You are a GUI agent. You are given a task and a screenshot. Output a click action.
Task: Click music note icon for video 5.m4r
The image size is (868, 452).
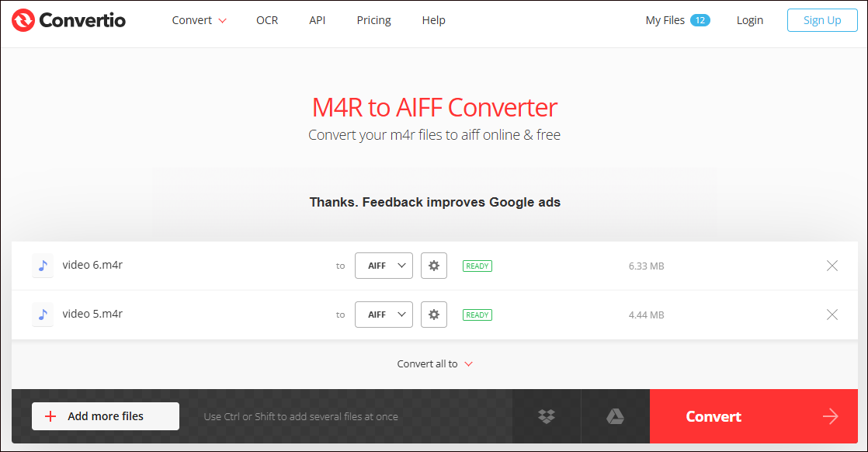[x=43, y=315]
